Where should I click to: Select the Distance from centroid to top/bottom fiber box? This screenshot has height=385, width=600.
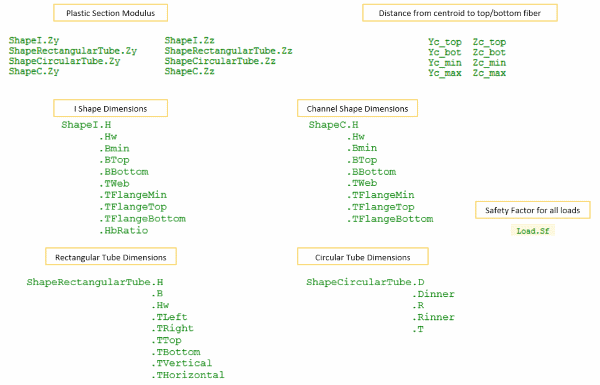point(460,13)
